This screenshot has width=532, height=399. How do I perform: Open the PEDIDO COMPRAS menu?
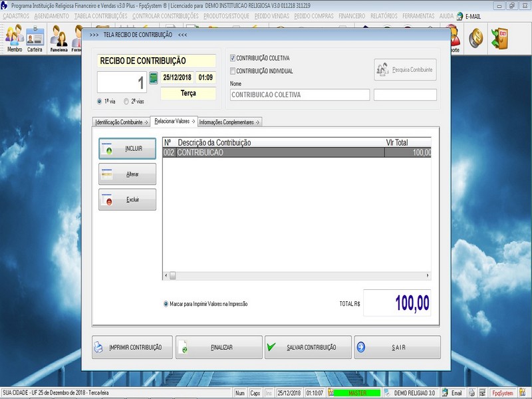[314, 16]
